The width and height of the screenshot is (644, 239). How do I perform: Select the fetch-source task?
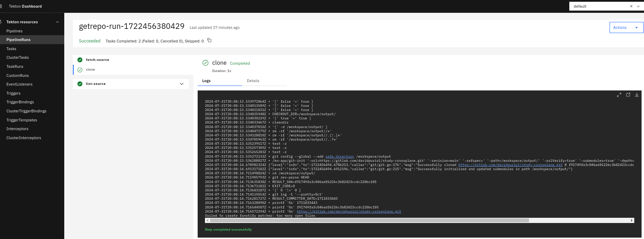pyautogui.click(x=97, y=60)
